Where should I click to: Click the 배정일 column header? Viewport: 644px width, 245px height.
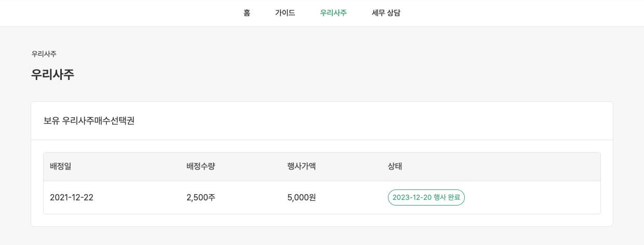click(x=60, y=167)
